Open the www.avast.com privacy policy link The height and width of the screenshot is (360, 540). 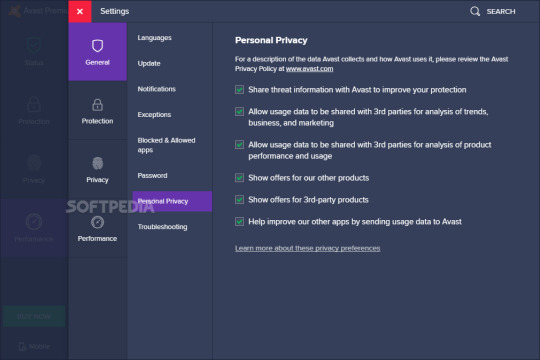pos(309,69)
